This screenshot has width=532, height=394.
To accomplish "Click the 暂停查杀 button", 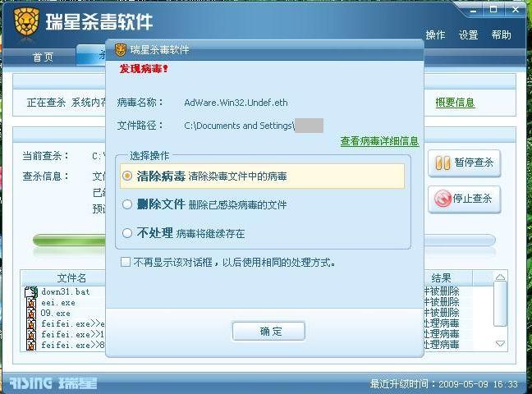I will [465, 163].
